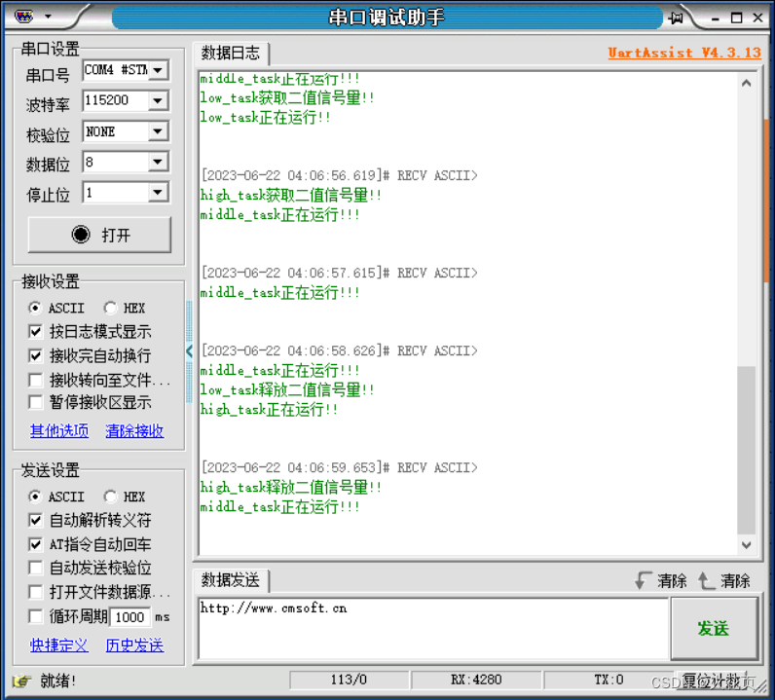Select the 数据日志 tab
This screenshot has width=775, height=700.
[x=231, y=53]
